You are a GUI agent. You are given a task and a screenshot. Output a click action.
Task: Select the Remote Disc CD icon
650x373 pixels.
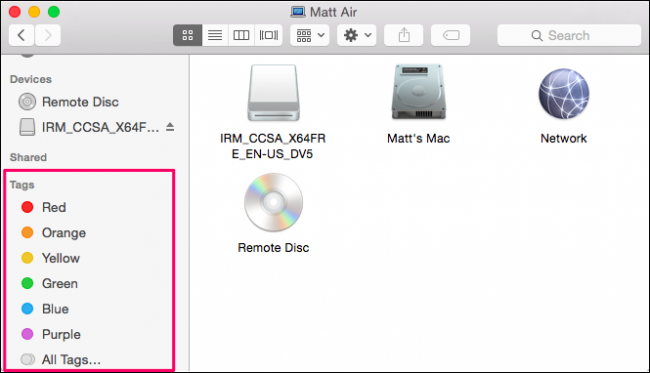pyautogui.click(x=274, y=202)
